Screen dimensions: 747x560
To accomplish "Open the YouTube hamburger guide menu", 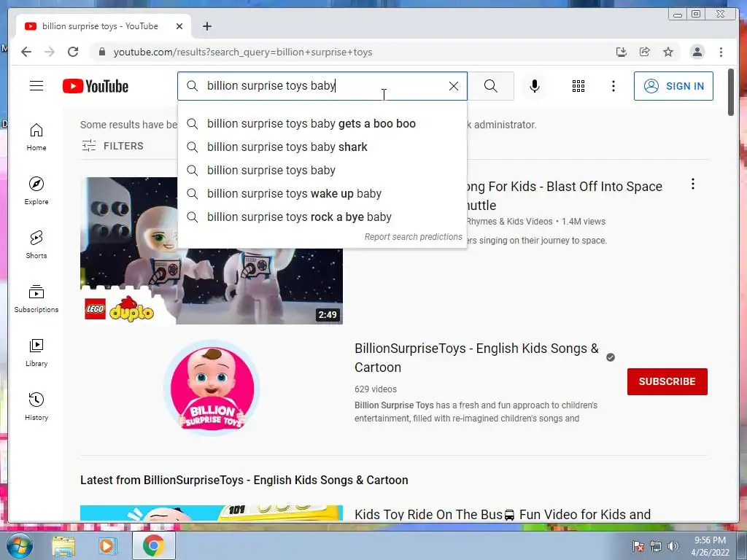I will pos(36,86).
